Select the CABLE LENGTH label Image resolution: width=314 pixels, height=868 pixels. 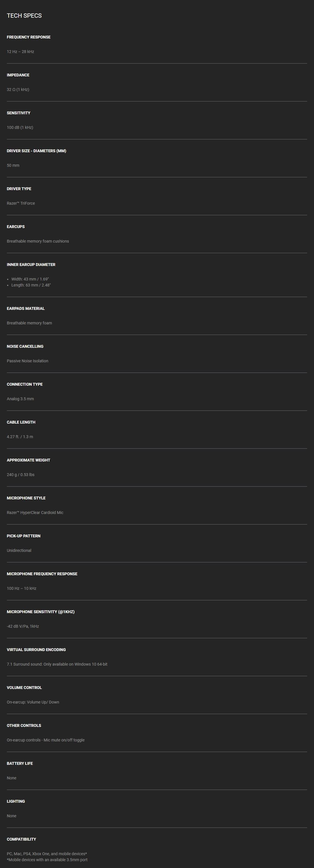21,422
